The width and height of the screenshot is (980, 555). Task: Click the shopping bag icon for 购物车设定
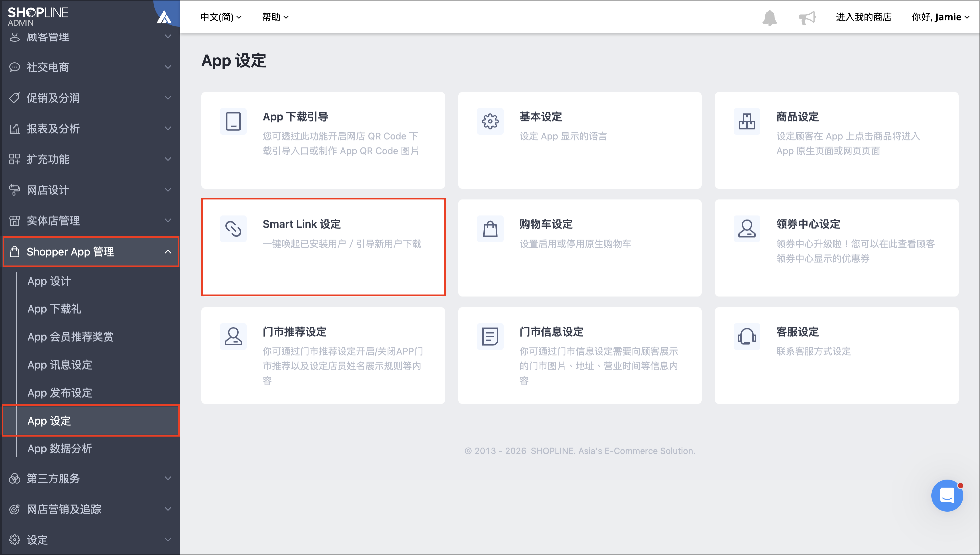click(x=490, y=229)
